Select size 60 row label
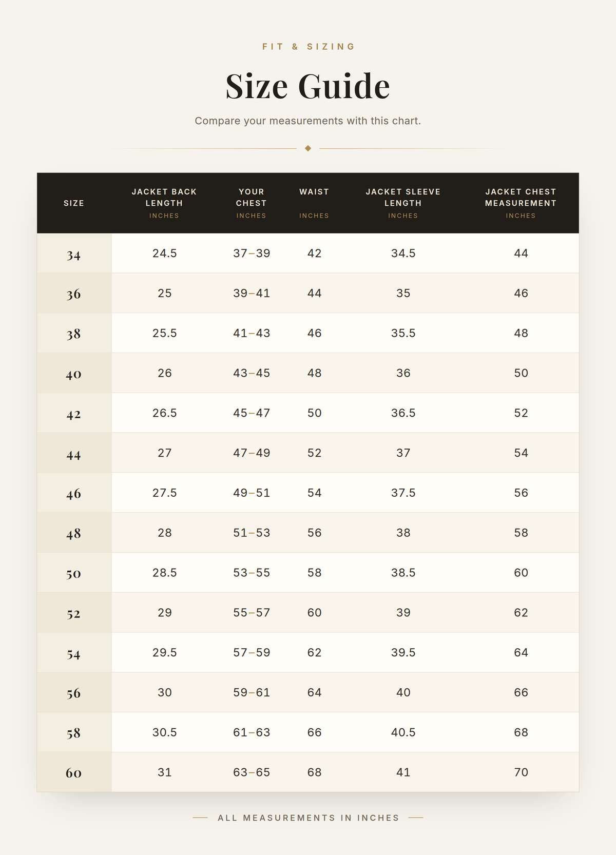The image size is (616, 855). click(x=74, y=772)
